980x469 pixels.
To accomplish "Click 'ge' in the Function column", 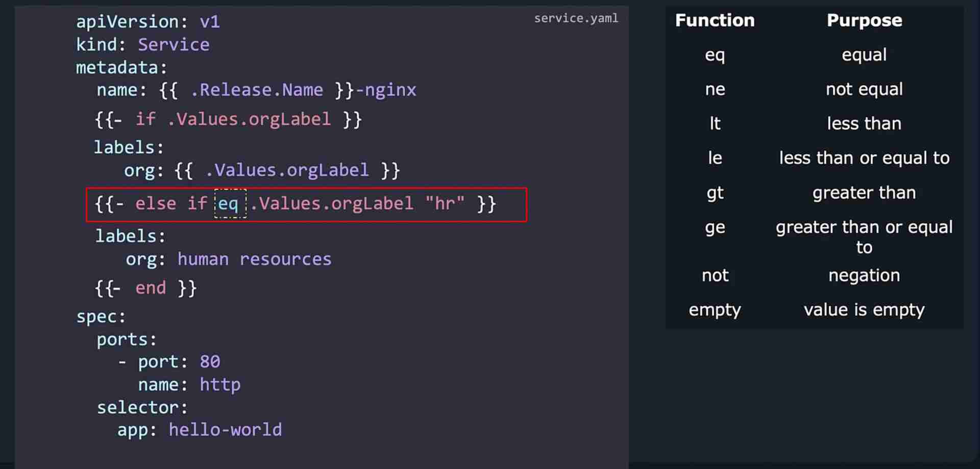I will click(x=715, y=227).
